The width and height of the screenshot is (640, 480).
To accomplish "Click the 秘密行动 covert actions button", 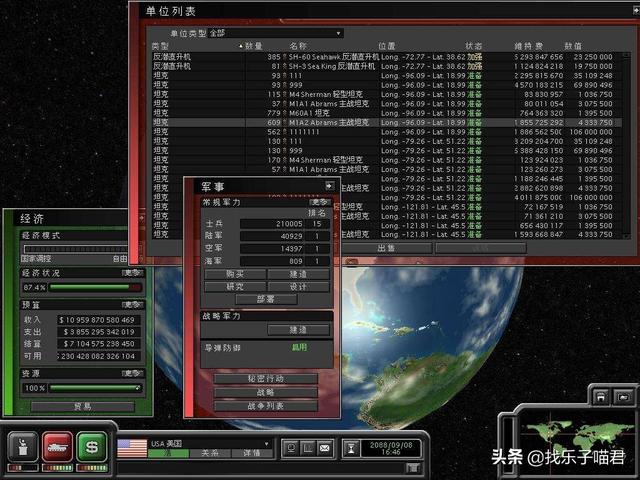I will tap(265, 379).
